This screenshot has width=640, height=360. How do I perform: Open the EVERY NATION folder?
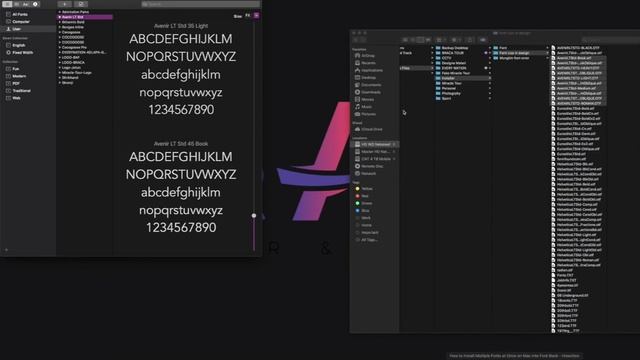coord(451,68)
